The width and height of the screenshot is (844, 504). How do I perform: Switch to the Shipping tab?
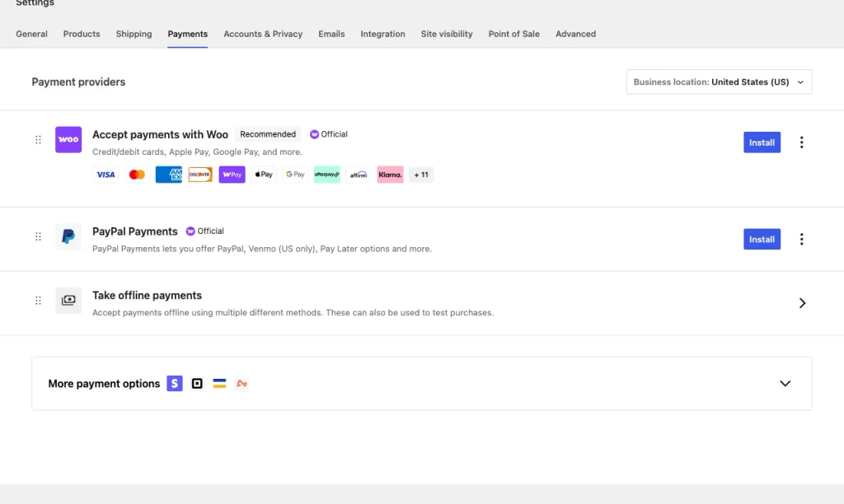pos(134,34)
